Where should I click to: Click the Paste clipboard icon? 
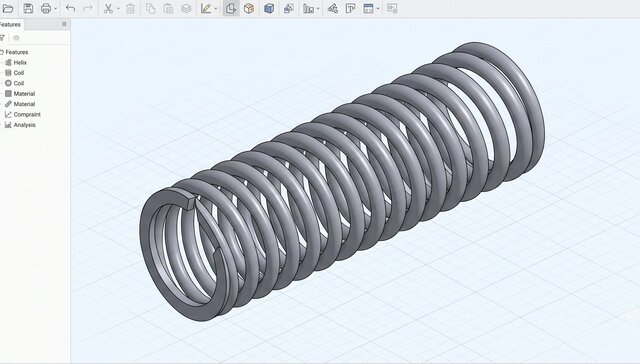(168, 9)
